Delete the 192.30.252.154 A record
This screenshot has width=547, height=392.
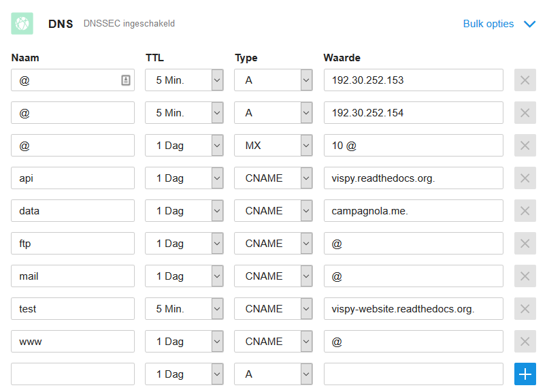(x=525, y=112)
